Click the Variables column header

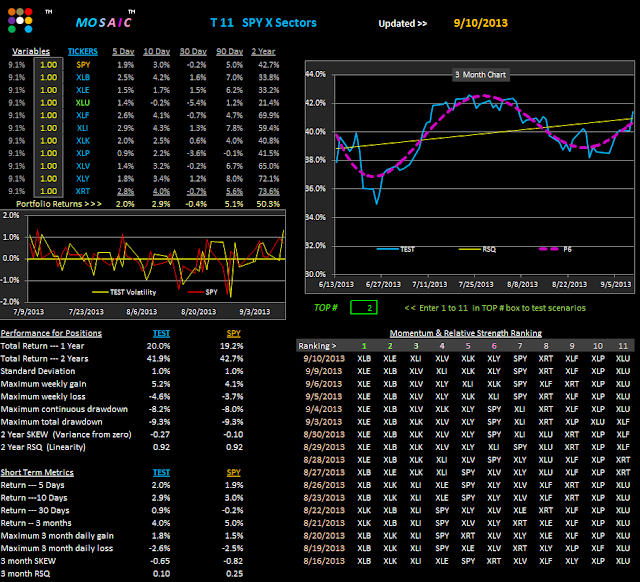pos(32,50)
